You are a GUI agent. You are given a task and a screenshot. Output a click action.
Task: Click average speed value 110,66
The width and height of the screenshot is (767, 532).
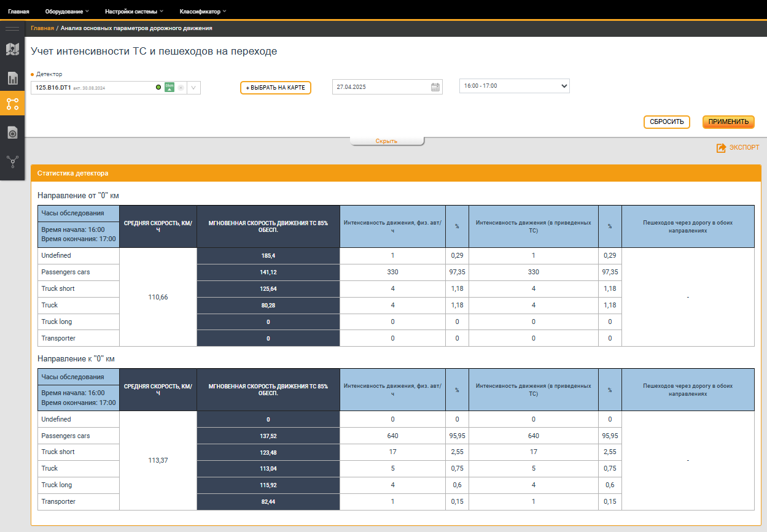pyautogui.click(x=158, y=297)
